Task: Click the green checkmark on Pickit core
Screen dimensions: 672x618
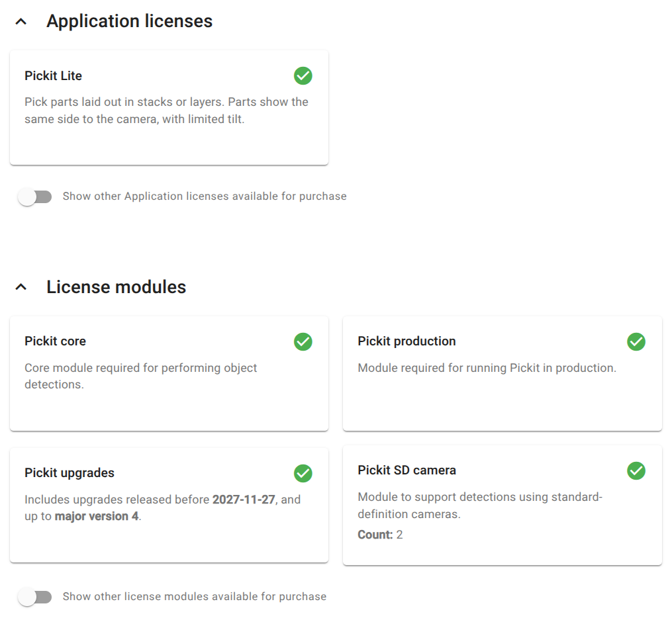Action: coord(303,341)
